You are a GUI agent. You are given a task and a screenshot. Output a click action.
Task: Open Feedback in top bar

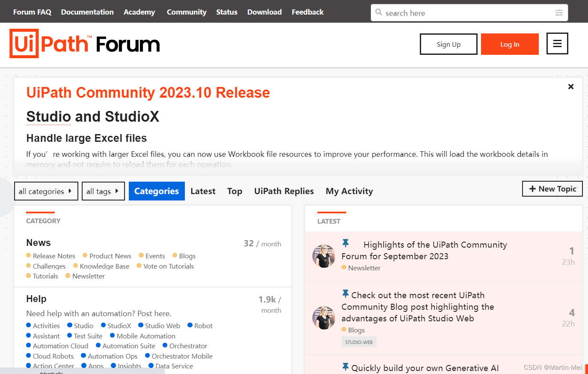(x=308, y=12)
